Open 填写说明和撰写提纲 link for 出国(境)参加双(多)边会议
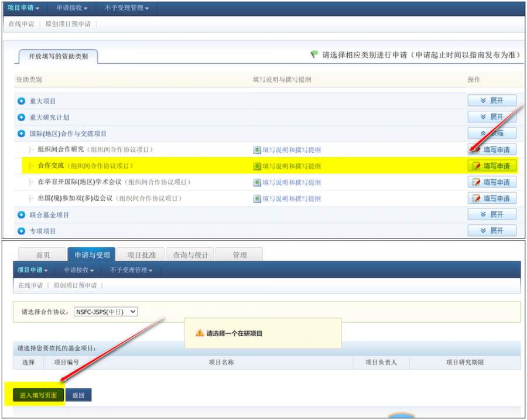Image resolution: width=527 pixels, height=420 pixels. coord(292,199)
